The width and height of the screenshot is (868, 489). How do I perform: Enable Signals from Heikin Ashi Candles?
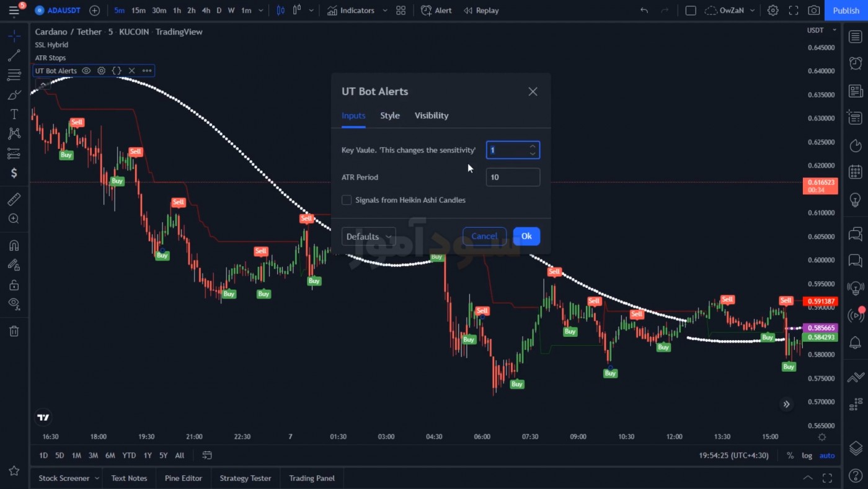point(347,200)
